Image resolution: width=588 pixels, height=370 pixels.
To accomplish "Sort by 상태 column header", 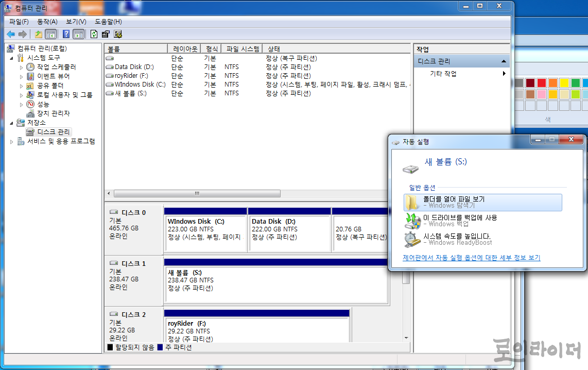I will coord(336,49).
